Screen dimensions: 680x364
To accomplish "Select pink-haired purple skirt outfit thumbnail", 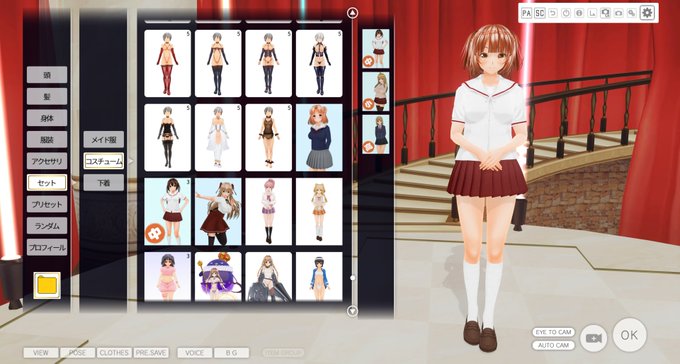I will coord(268,212).
